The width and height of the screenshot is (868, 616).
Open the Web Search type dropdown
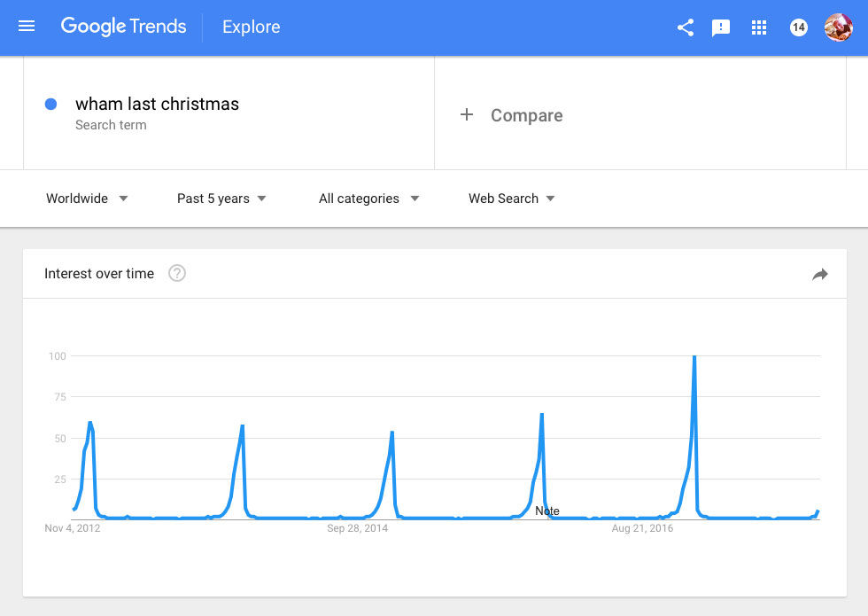[512, 199]
